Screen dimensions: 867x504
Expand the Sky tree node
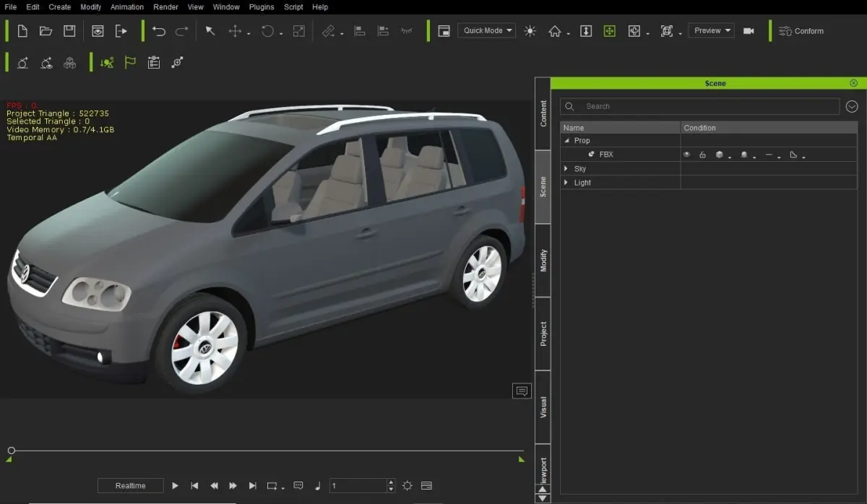point(566,169)
